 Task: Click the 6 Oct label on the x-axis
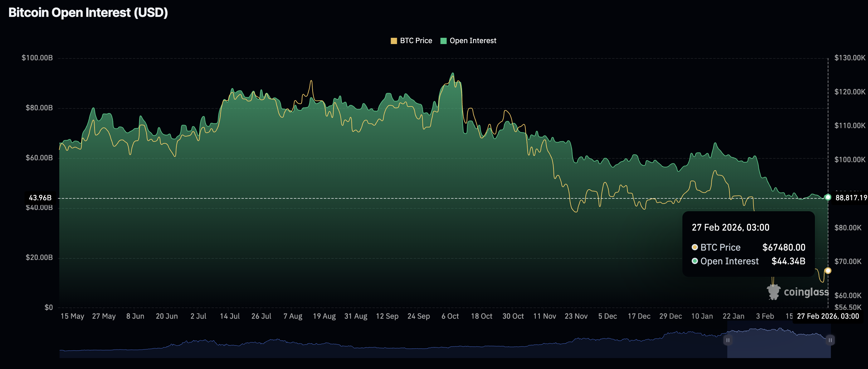450,317
